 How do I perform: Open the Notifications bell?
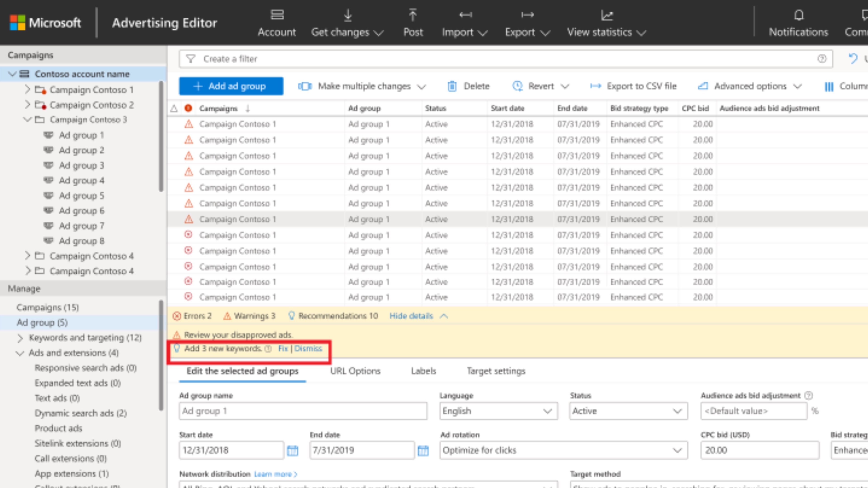click(x=799, y=15)
